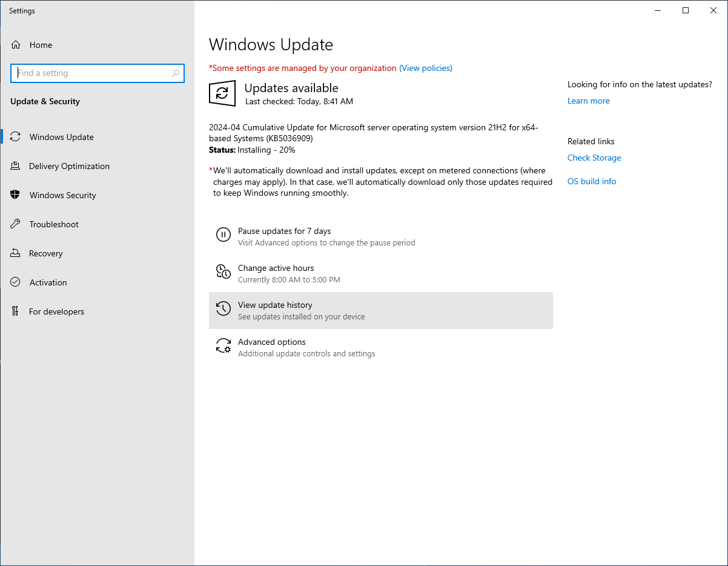Image resolution: width=728 pixels, height=566 pixels.
Task: Select Troubleshoot in the sidebar
Action: point(97,224)
